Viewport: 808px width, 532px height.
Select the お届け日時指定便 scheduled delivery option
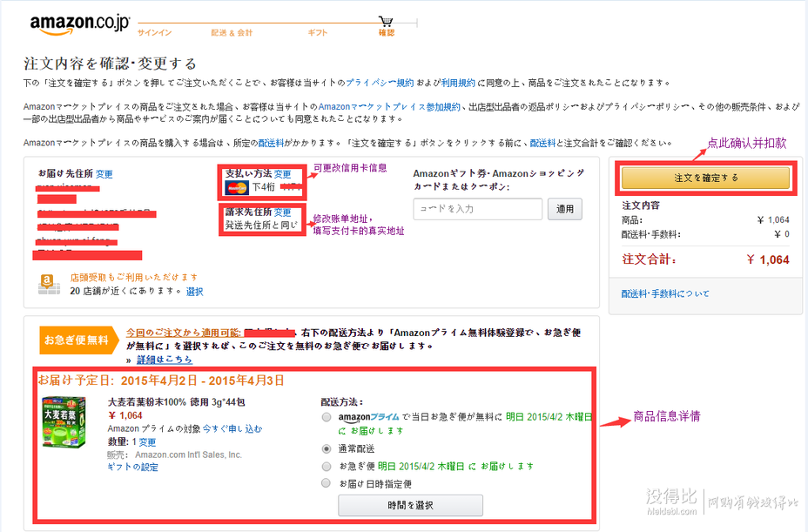pyautogui.click(x=327, y=482)
